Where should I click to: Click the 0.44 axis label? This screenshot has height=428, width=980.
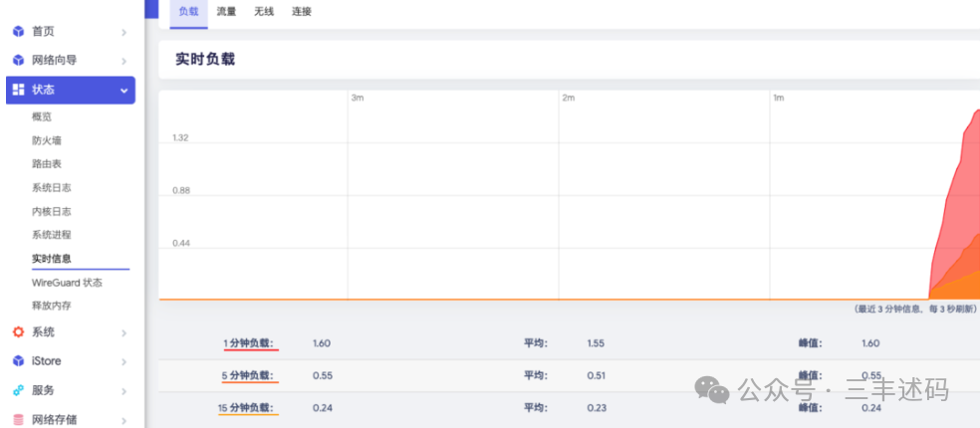coord(180,243)
